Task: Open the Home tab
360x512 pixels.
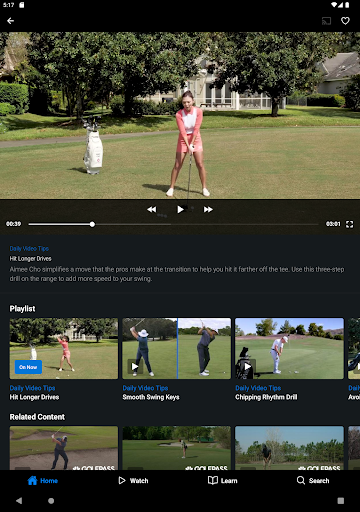Action: [x=42, y=481]
